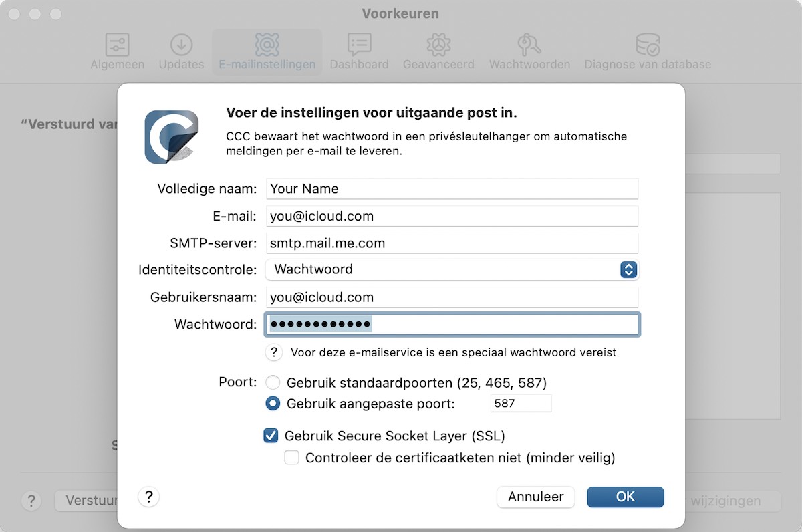Screen dimensions: 802x532
Task: Click the question mark beside special password note
Action: point(274,352)
